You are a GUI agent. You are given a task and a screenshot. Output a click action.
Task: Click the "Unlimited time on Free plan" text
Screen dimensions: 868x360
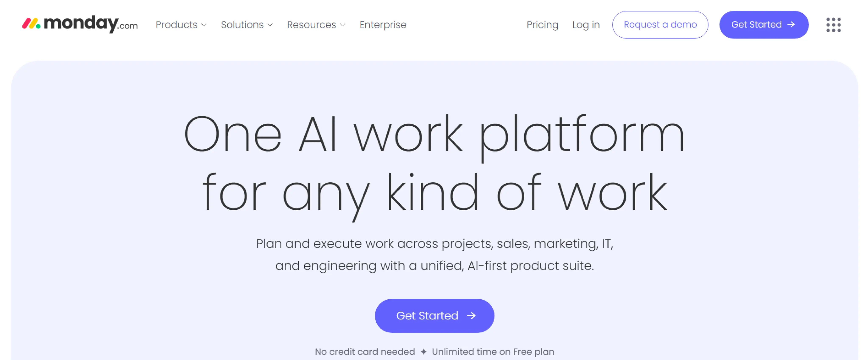pos(493,352)
